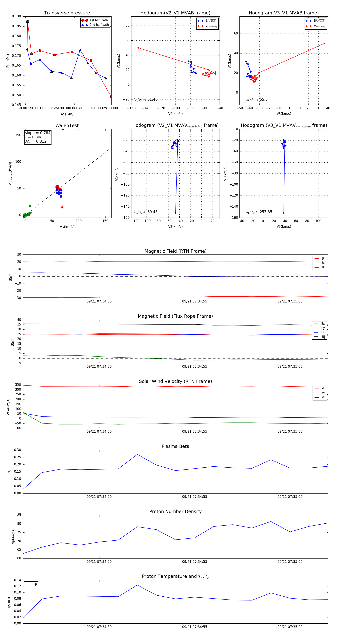351x644 pixels.
Task: Click the WalenTest slope statistics text box
Action: pyautogui.click(x=37, y=137)
